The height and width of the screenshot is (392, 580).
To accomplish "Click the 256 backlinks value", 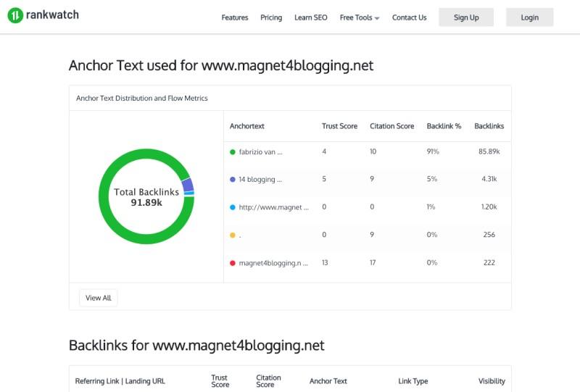I will (x=489, y=235).
